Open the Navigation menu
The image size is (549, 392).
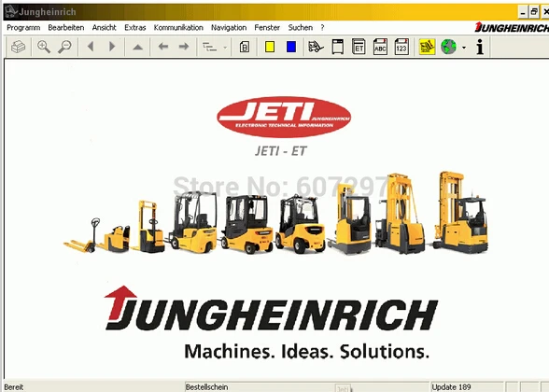click(229, 28)
